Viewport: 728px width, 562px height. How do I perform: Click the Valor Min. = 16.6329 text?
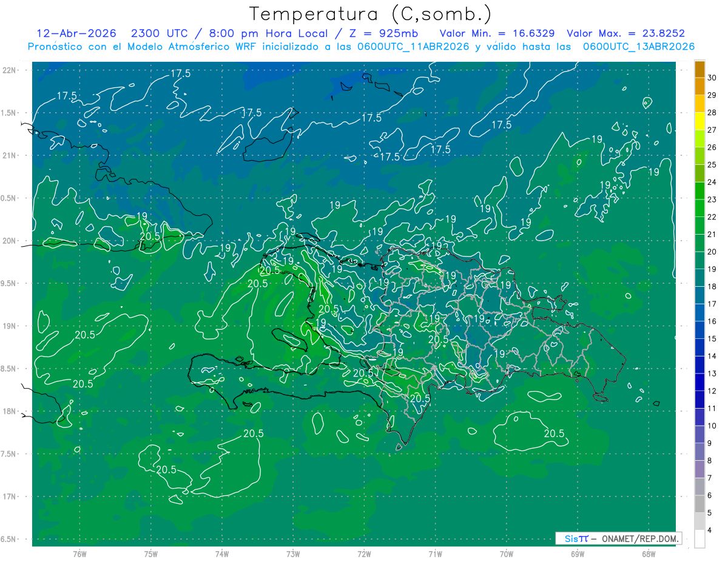click(x=496, y=33)
